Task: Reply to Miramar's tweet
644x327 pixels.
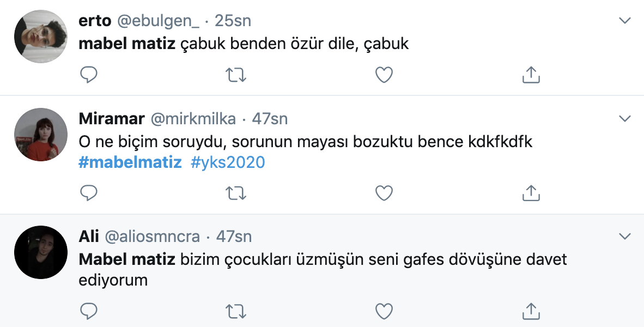Action: [88, 192]
